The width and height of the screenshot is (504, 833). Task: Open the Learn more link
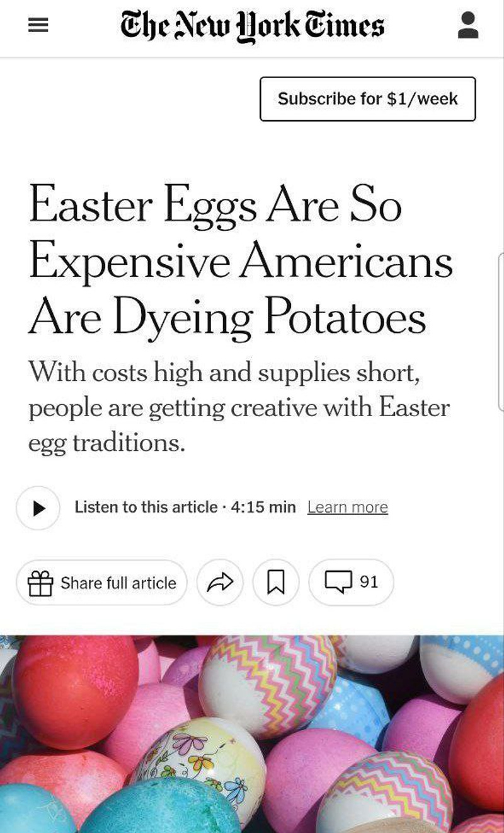coord(347,507)
